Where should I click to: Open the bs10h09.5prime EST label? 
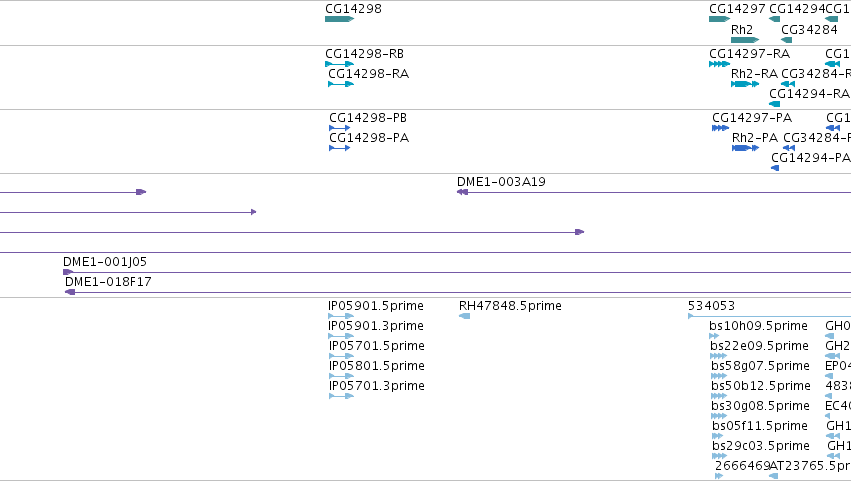758,326
